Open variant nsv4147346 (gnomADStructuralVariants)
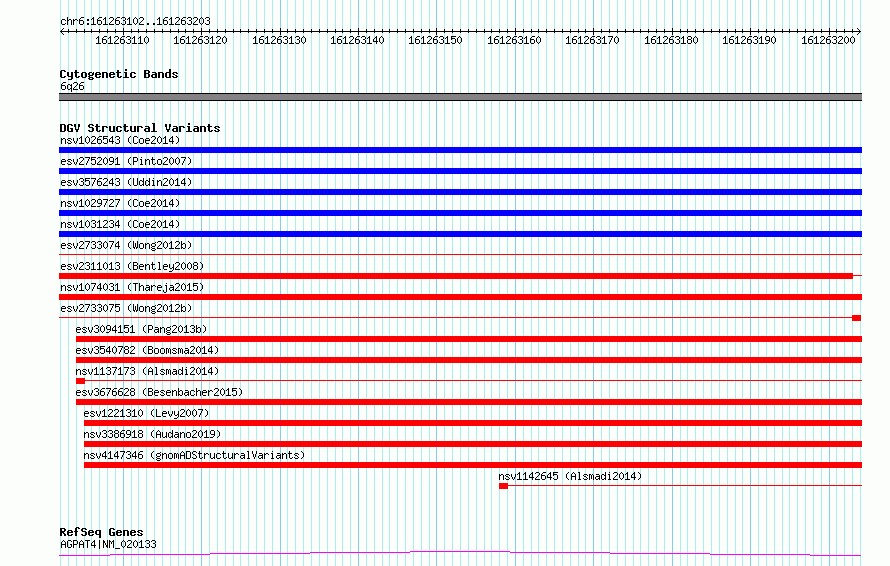Image resolution: width=890 pixels, height=566 pixels. 194,455
